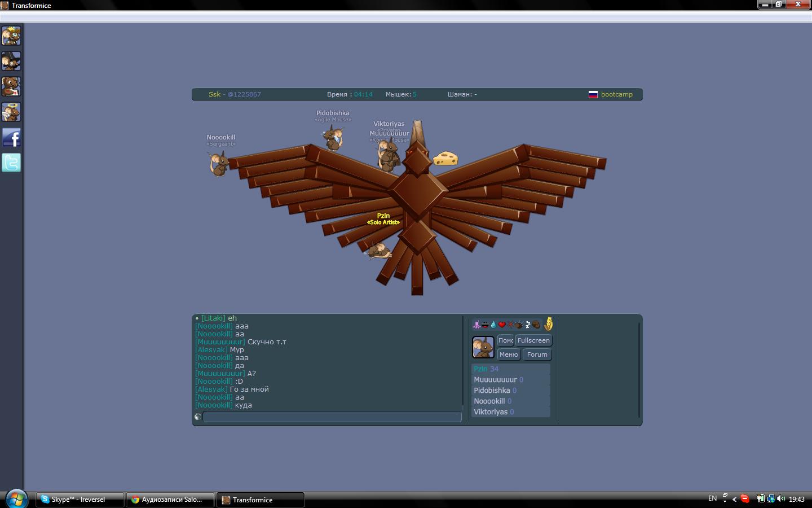This screenshot has width=812, height=508.
Task: Select Pzln row in the scoreboard
Action: (x=511, y=369)
